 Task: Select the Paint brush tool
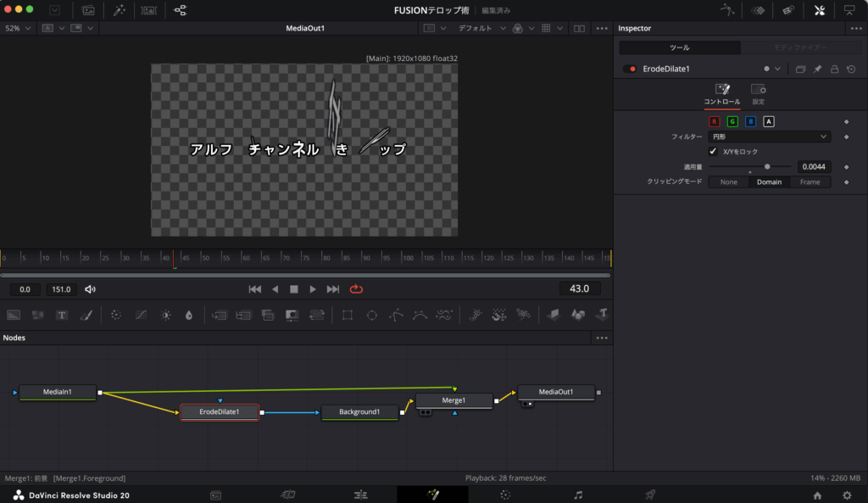point(86,315)
